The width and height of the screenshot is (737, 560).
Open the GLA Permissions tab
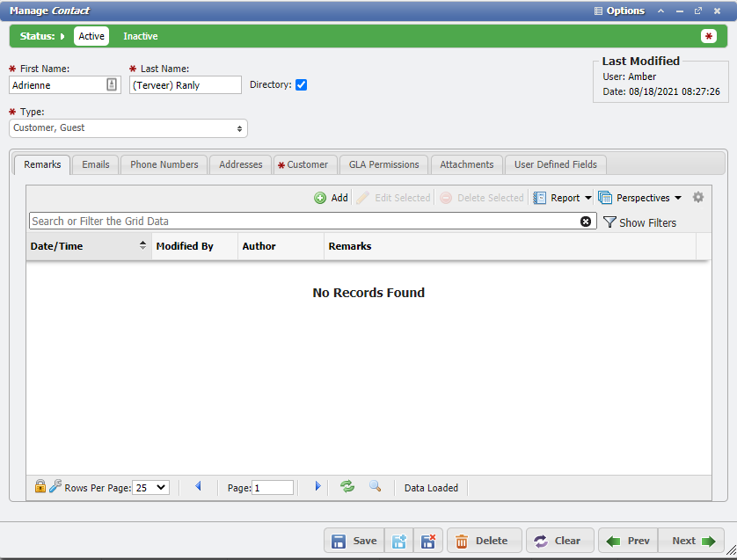[383, 164]
